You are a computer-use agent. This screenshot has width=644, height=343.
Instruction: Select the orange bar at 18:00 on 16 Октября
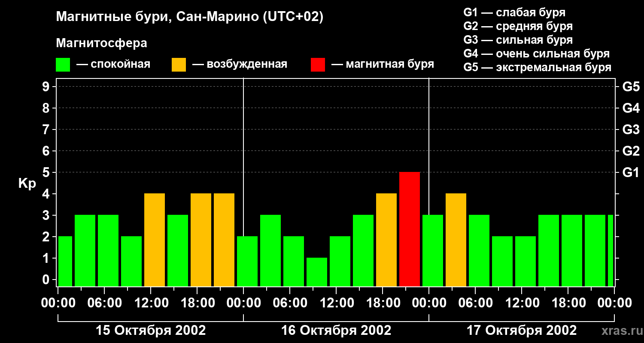point(386,240)
